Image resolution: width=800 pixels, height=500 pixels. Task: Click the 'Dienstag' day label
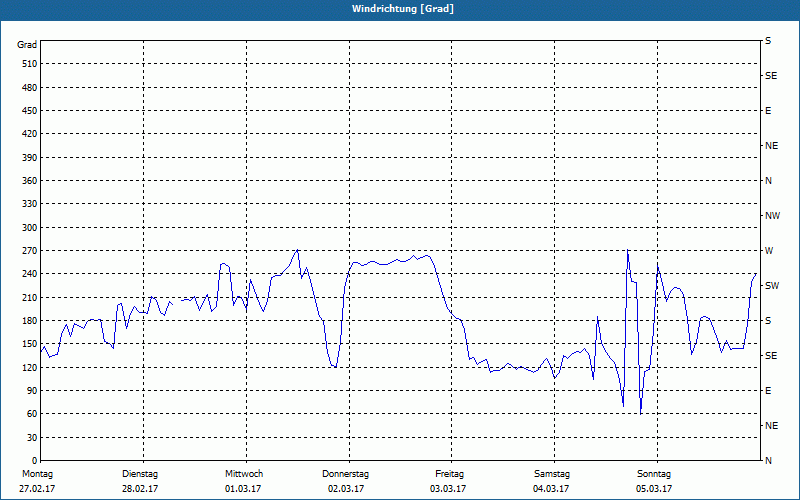coord(140,474)
